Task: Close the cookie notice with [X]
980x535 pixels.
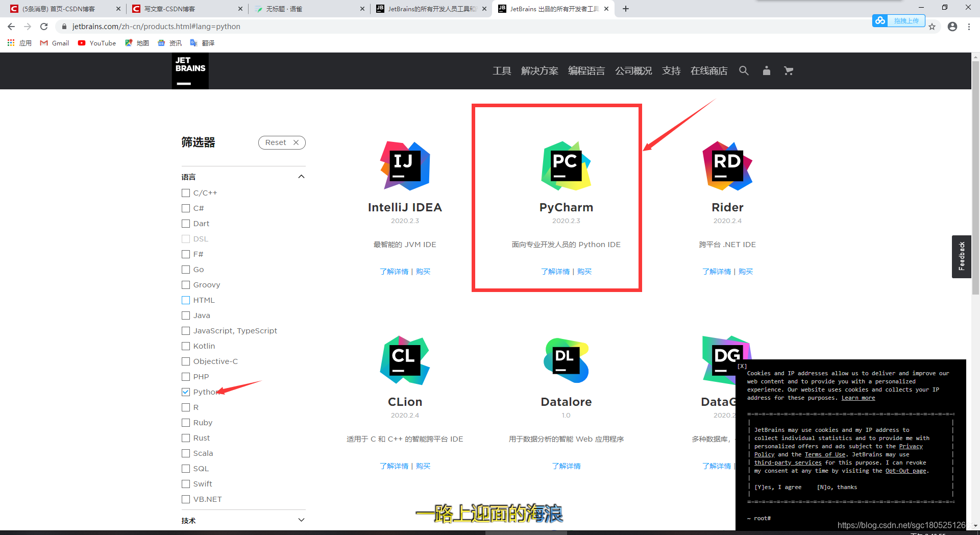Action: [x=742, y=366]
